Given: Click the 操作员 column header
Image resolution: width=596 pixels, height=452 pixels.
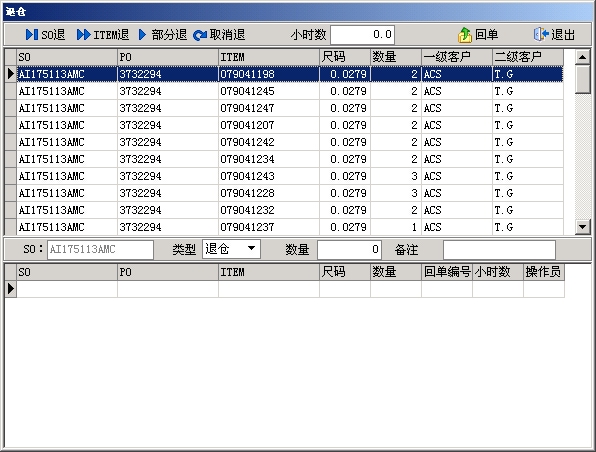Looking at the screenshot, I should (x=544, y=272).
